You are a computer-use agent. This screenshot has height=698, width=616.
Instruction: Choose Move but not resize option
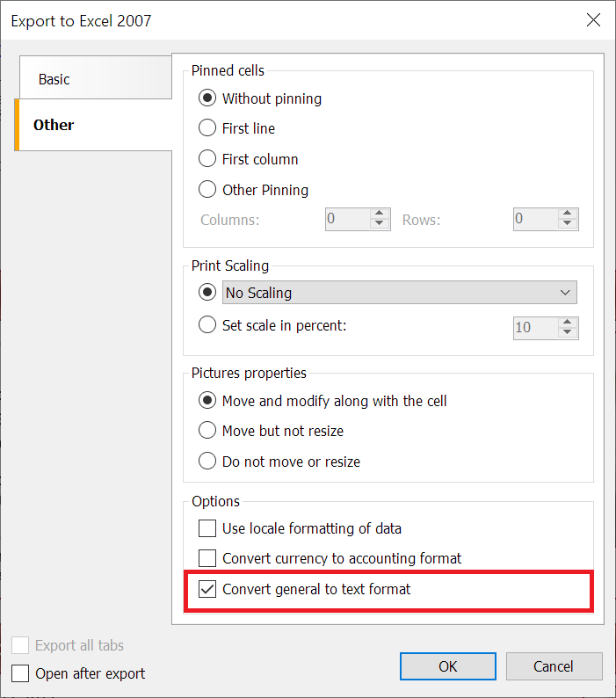coord(207,431)
